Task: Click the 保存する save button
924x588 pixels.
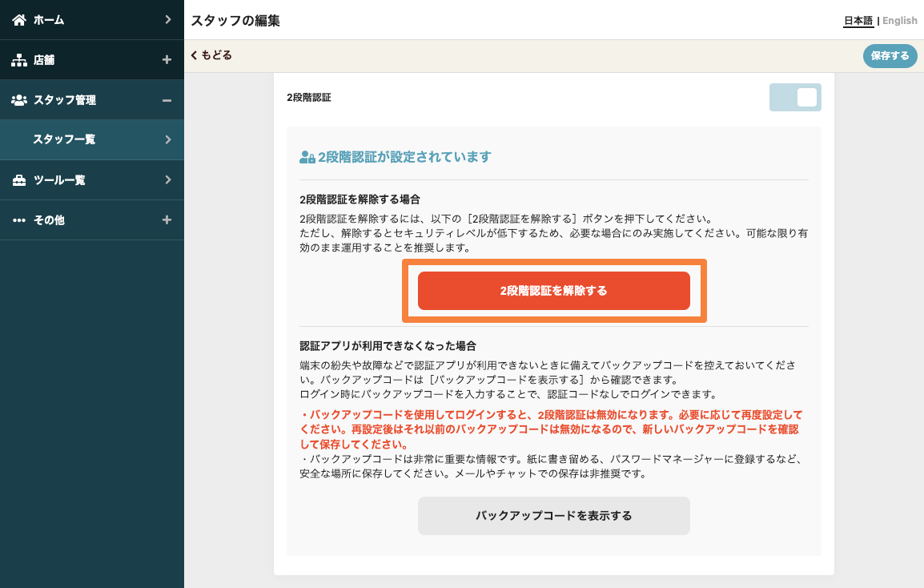Action: tap(890, 56)
